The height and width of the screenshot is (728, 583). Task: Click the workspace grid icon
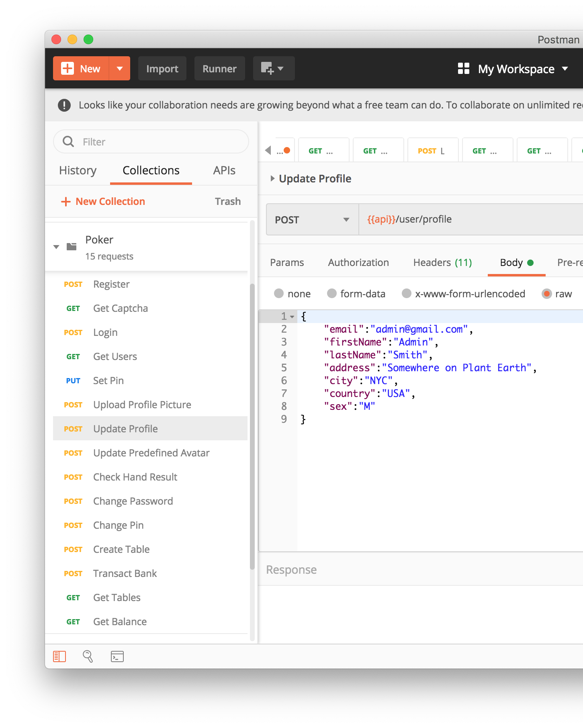point(463,69)
